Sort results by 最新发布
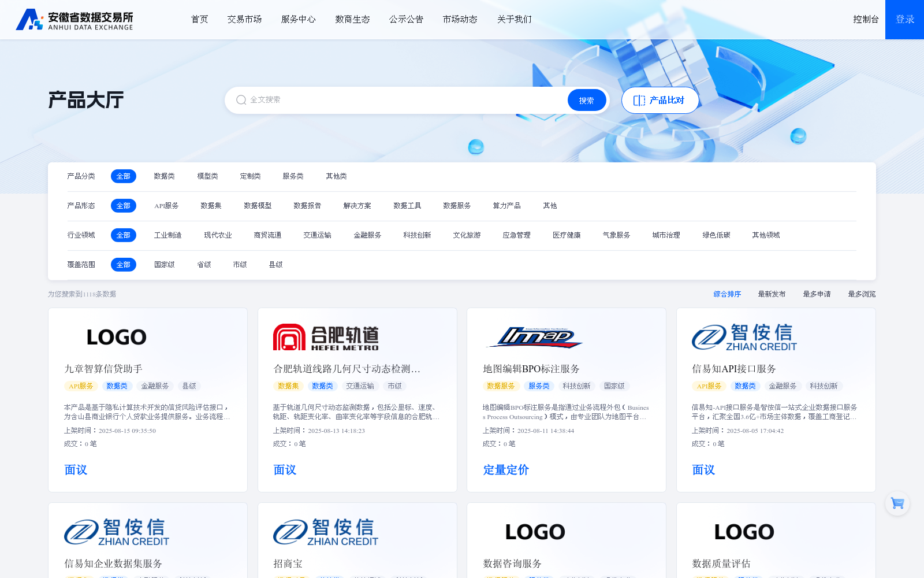Image resolution: width=924 pixels, height=578 pixels. (x=772, y=294)
